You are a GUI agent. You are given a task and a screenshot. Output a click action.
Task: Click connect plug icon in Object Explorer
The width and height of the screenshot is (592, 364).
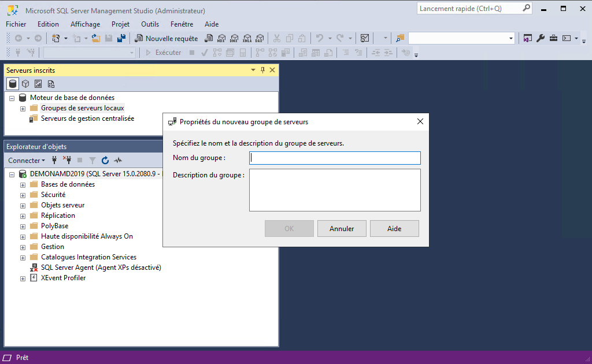click(54, 160)
